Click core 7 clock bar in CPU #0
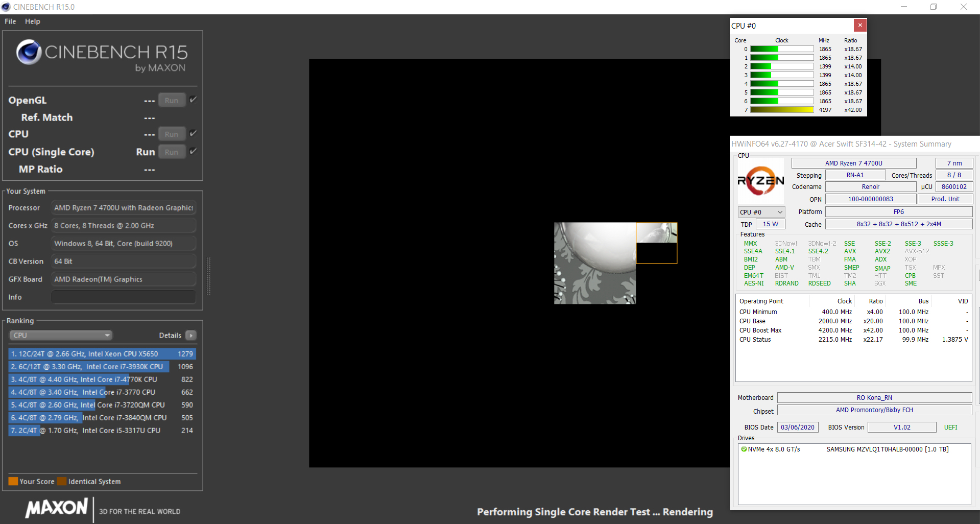Viewport: 980px width, 524px height. click(x=782, y=110)
